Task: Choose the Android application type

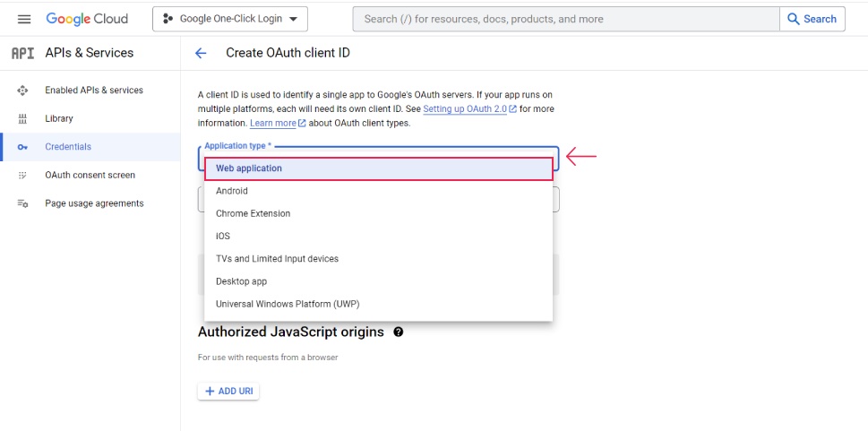Action: (379, 191)
